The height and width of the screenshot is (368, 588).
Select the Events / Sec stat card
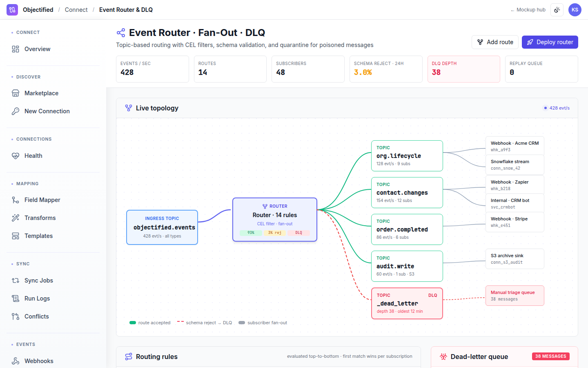point(152,69)
